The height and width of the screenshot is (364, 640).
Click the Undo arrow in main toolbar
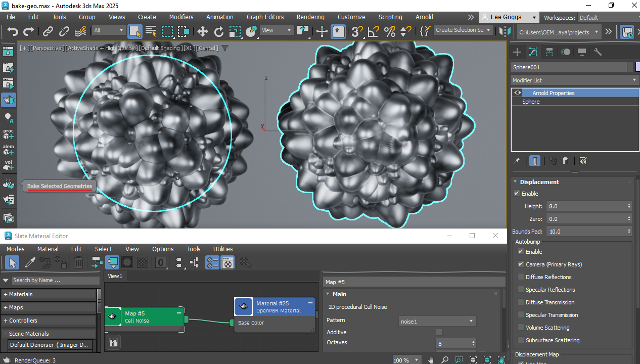13,31
